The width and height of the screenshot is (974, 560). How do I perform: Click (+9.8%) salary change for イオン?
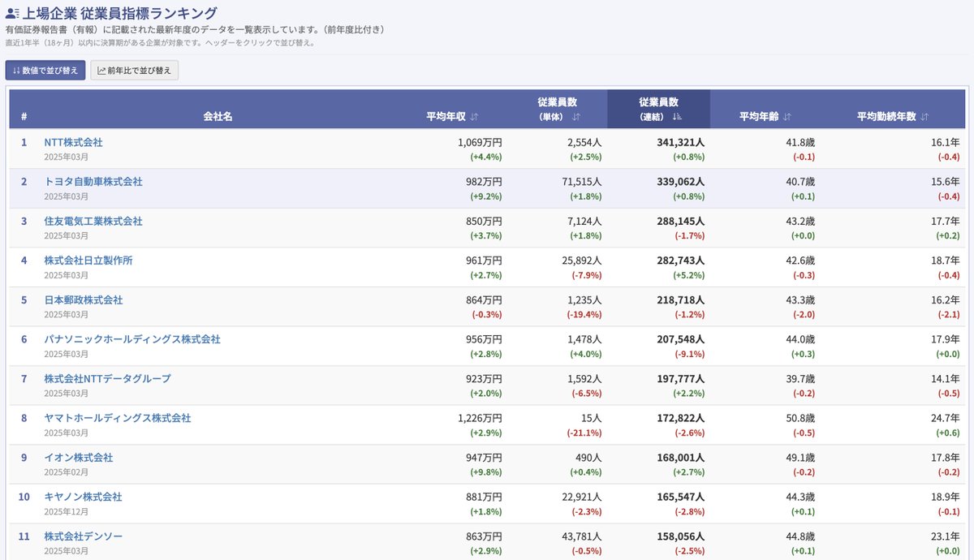coord(486,472)
